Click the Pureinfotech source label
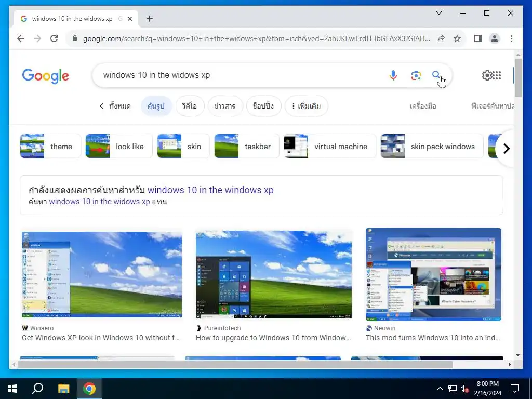532x399 pixels. (222, 328)
